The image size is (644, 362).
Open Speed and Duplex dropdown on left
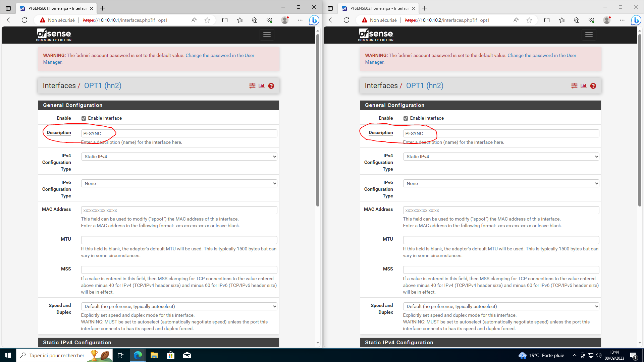click(x=179, y=306)
